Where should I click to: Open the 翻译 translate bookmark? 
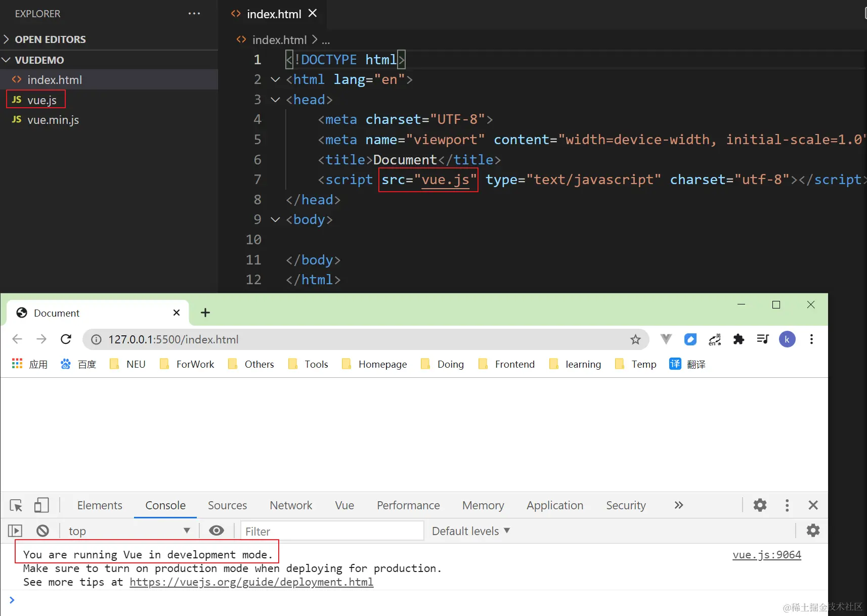point(687,364)
